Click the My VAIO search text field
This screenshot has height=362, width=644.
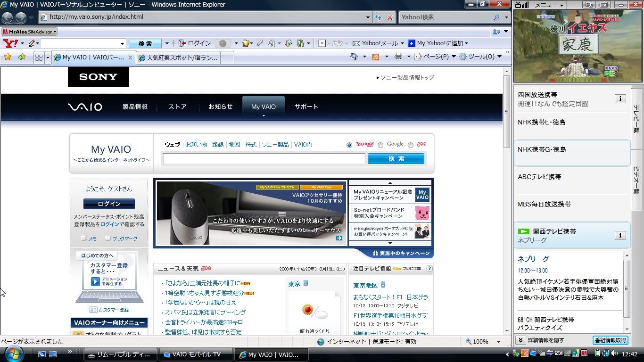[264, 159]
